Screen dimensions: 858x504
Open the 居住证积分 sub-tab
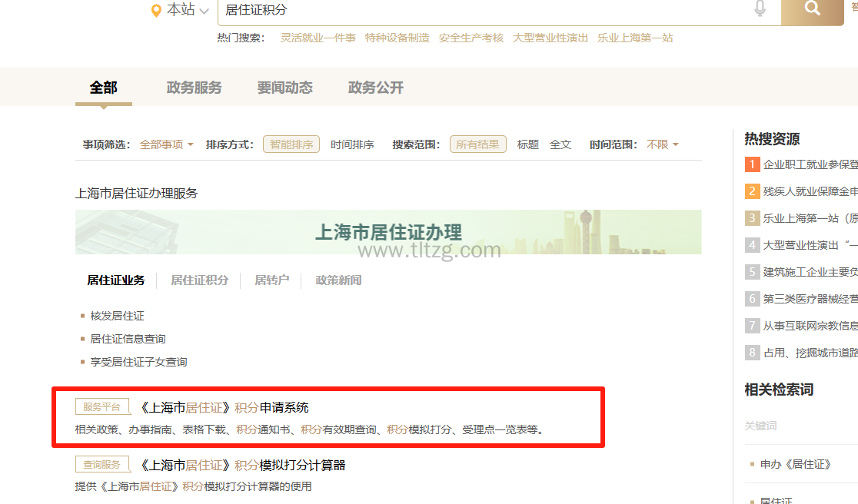[199, 280]
